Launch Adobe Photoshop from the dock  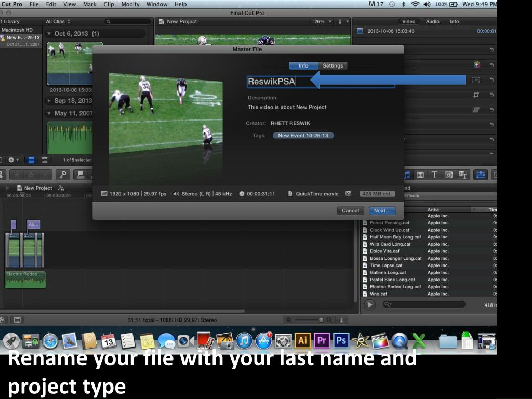pos(341,340)
